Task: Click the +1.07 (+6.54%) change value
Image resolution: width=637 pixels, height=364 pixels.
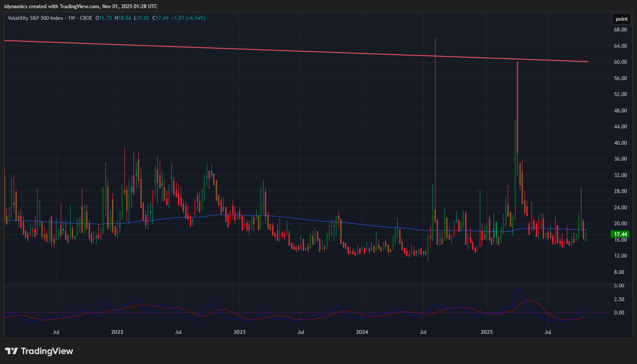Action: tap(188, 18)
